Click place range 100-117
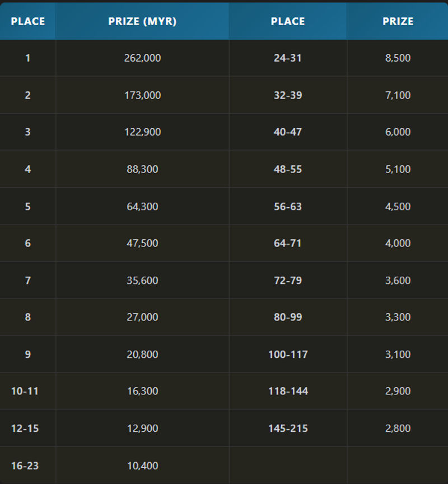 point(288,355)
